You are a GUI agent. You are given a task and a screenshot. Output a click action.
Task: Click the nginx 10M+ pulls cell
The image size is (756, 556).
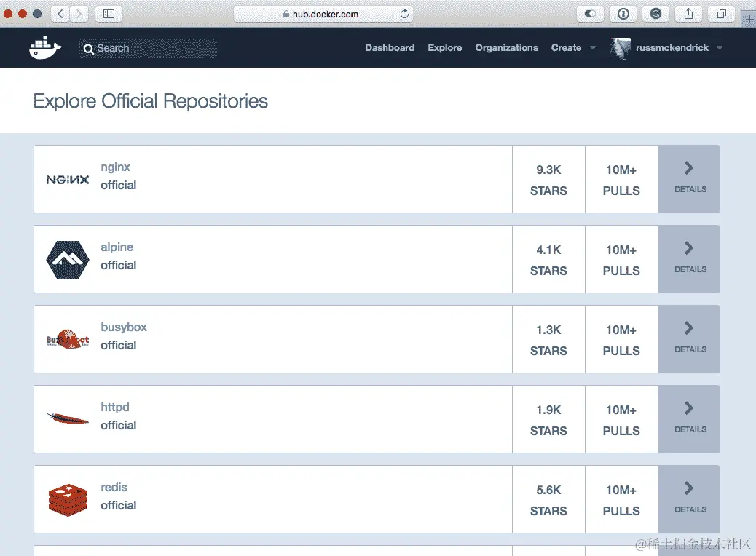(x=621, y=179)
